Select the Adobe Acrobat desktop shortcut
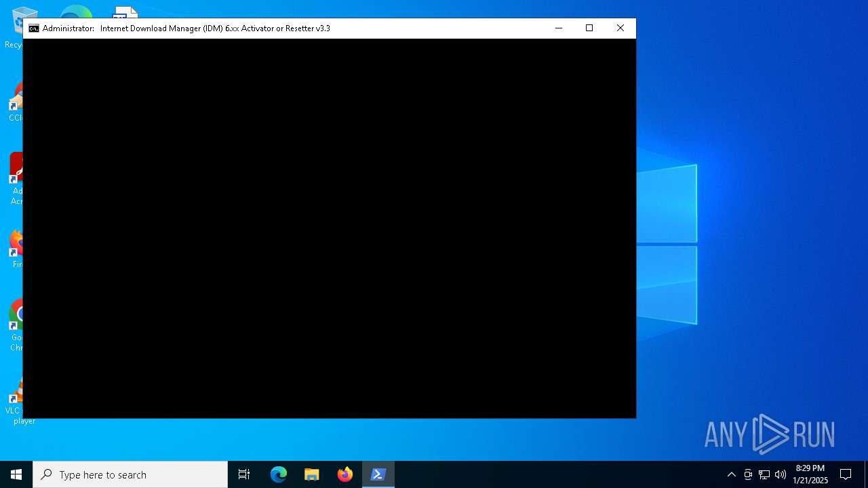Image resolution: width=868 pixels, height=488 pixels. click(15, 179)
